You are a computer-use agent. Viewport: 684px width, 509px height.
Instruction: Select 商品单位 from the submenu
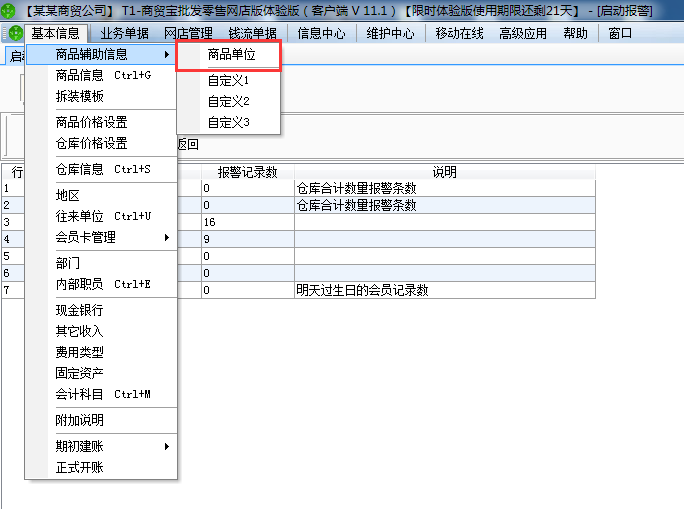click(x=231, y=55)
